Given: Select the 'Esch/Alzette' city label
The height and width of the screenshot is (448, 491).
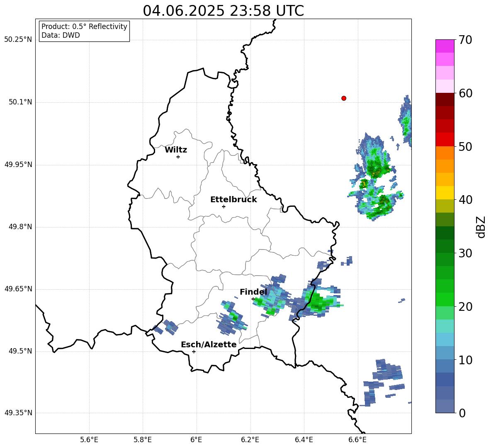Looking at the screenshot, I should (x=209, y=344).
